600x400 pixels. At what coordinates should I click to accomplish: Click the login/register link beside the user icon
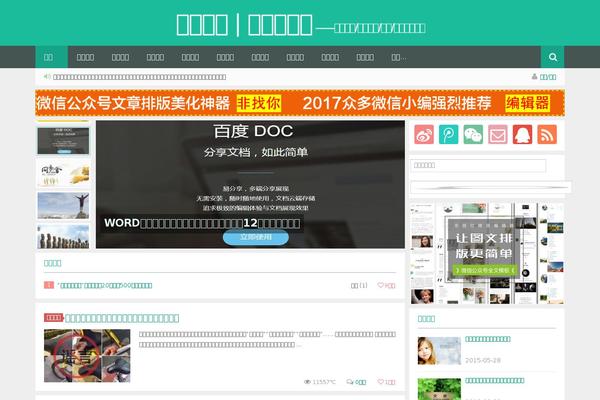point(548,77)
